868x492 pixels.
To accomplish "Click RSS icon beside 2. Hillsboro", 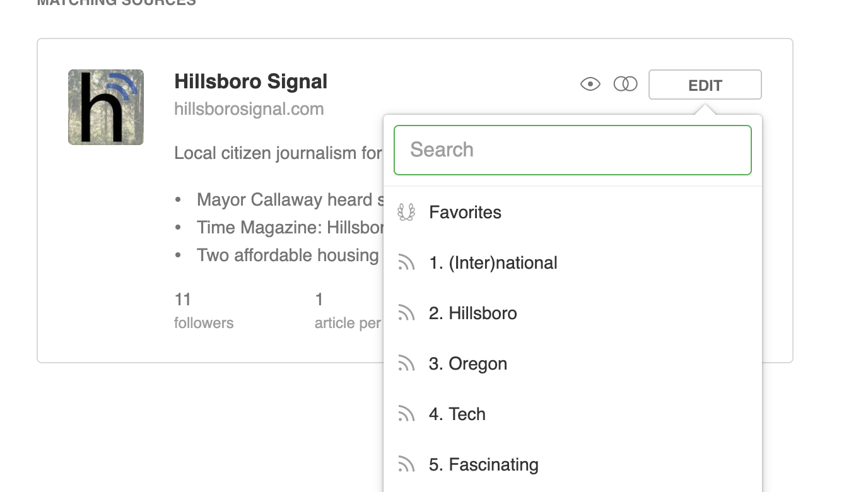I will tap(406, 313).
